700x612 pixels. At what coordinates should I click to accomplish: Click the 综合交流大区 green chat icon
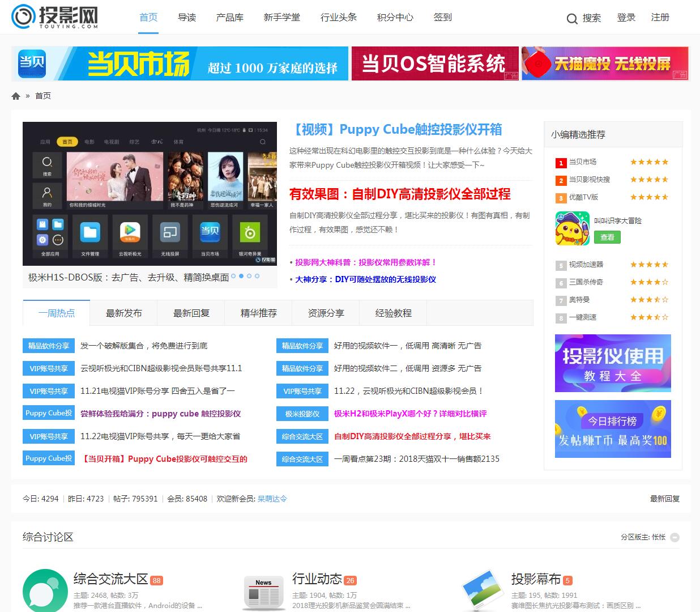45,590
